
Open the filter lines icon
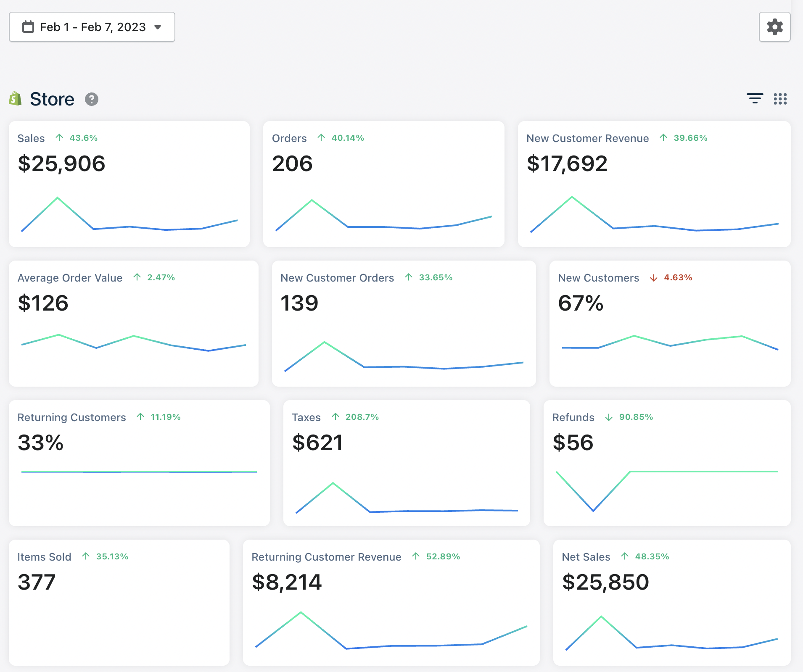pos(755,99)
